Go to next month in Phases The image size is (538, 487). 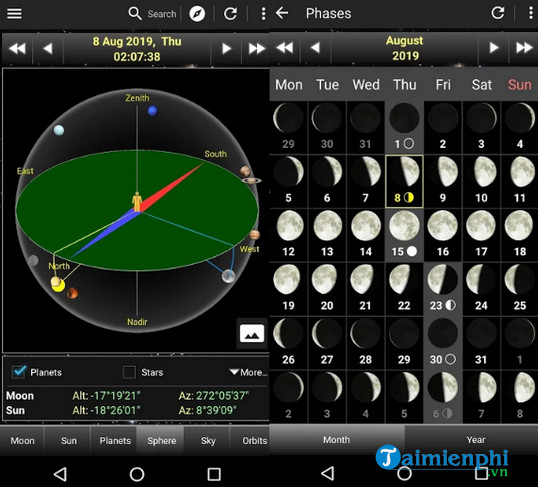[x=493, y=47]
